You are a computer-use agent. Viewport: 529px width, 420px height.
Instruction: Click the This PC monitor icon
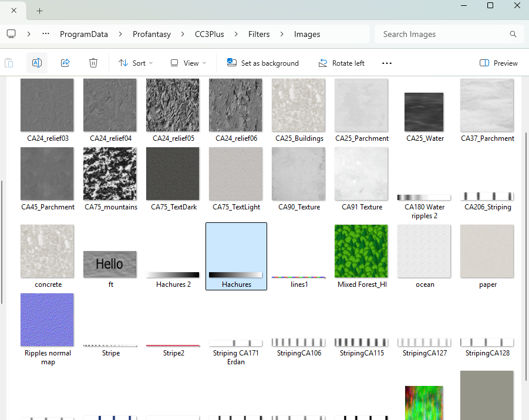click(x=11, y=34)
